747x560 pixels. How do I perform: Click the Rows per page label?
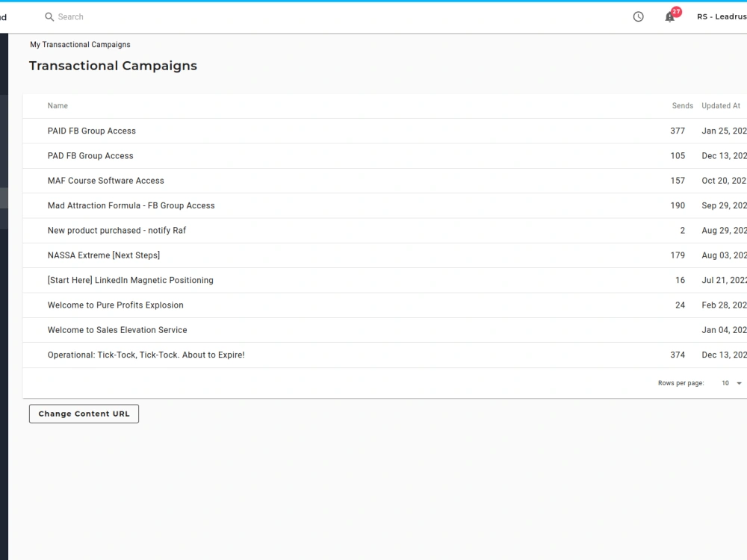(x=681, y=383)
